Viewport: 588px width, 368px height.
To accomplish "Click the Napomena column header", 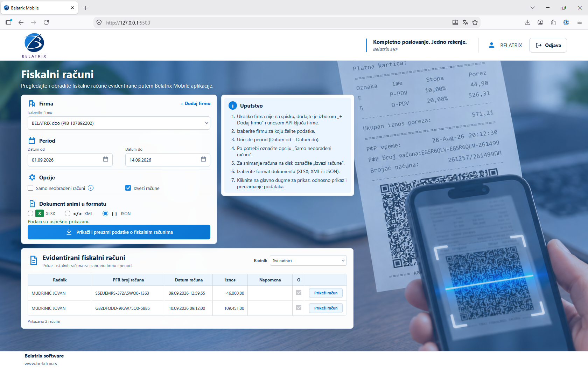I will pyautogui.click(x=270, y=280).
